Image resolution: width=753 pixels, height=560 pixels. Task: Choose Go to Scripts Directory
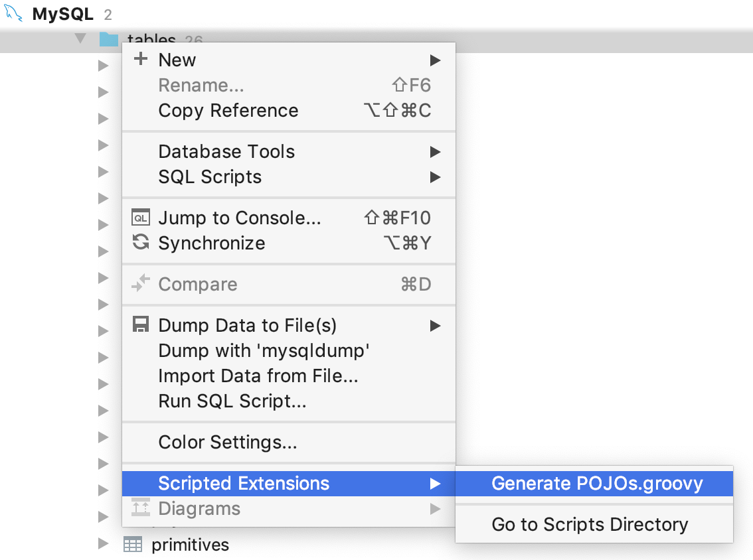tap(590, 524)
